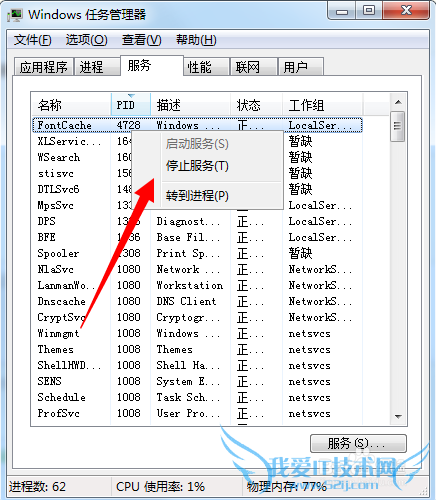Screen dimensions: 436x500
Task: Switch to the 联网 tab
Action: 254,67
